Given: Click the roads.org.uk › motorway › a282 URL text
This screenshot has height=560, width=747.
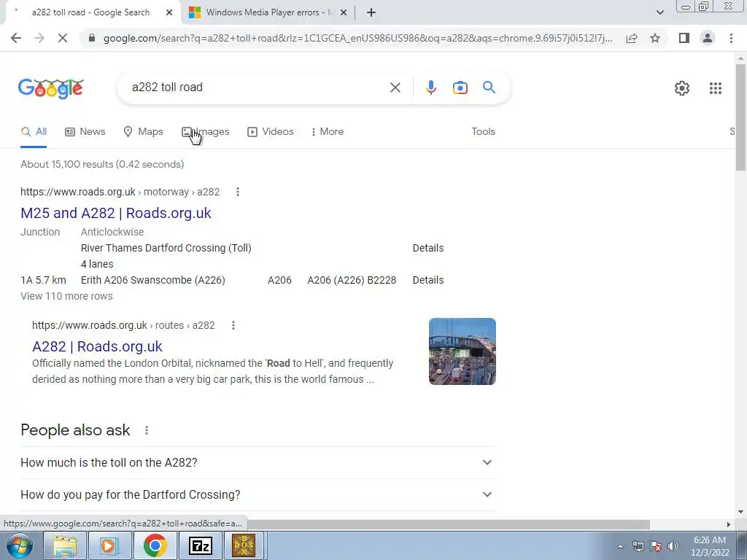Looking at the screenshot, I should pos(120,192).
